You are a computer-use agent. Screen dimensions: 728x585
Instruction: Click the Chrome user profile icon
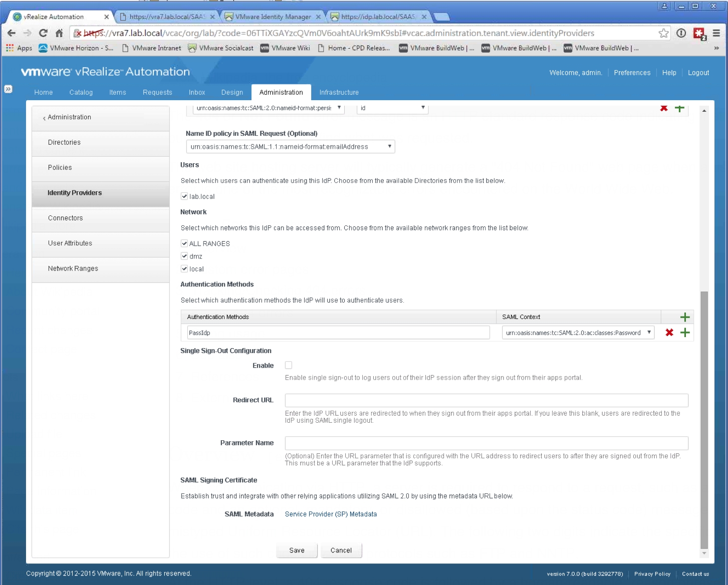664,6
